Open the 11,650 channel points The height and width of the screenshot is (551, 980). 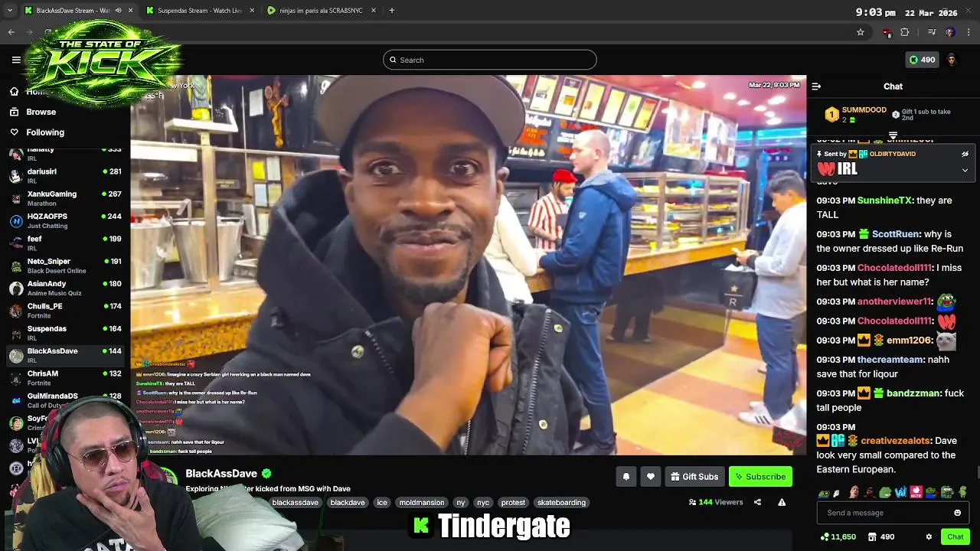tap(838, 537)
